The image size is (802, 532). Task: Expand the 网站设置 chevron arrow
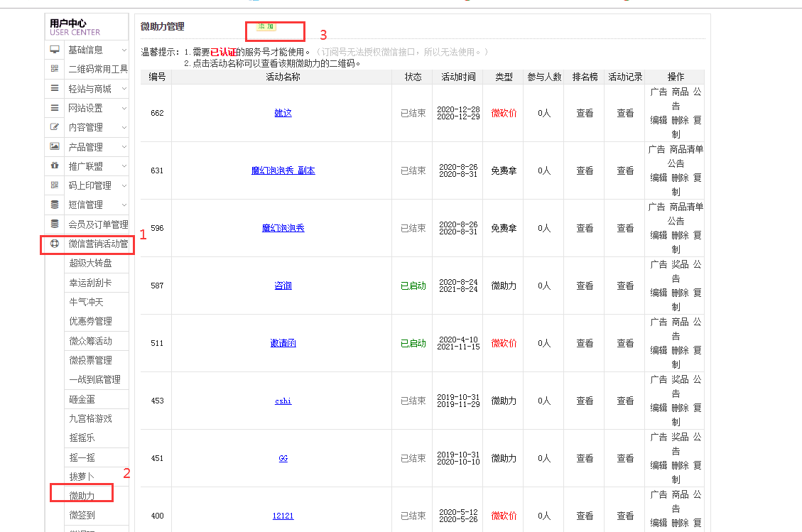click(124, 108)
